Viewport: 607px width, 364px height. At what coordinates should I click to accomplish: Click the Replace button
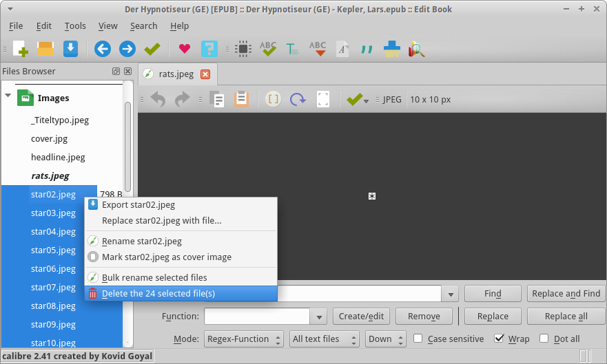coord(493,317)
